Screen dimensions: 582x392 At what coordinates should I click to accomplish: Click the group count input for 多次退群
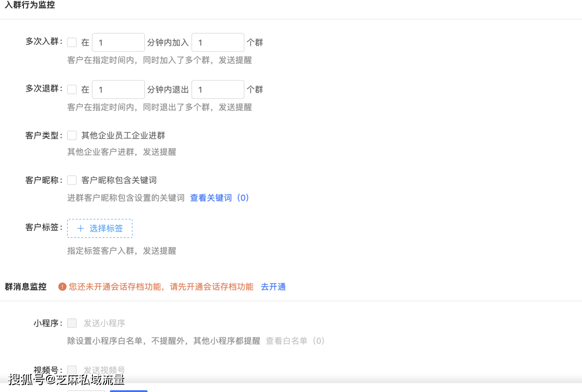pos(218,89)
